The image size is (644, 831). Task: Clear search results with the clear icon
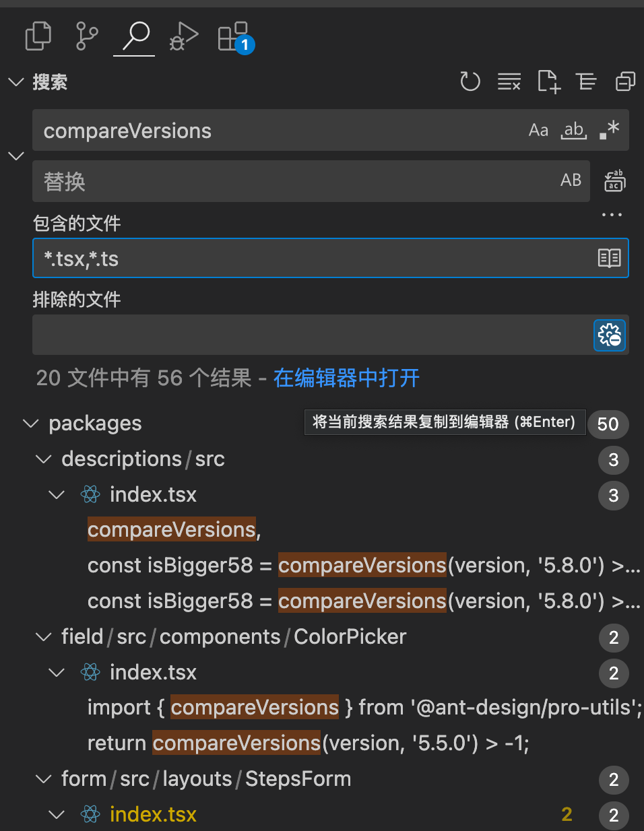tap(509, 82)
